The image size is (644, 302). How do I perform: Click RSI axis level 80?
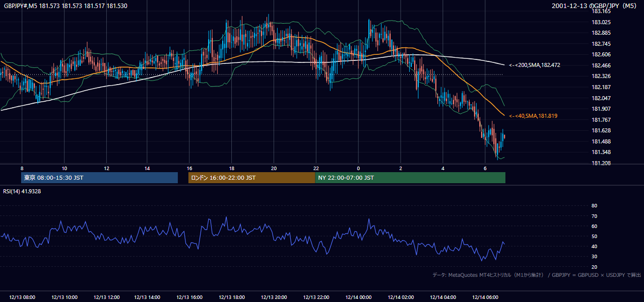pyautogui.click(x=594, y=206)
